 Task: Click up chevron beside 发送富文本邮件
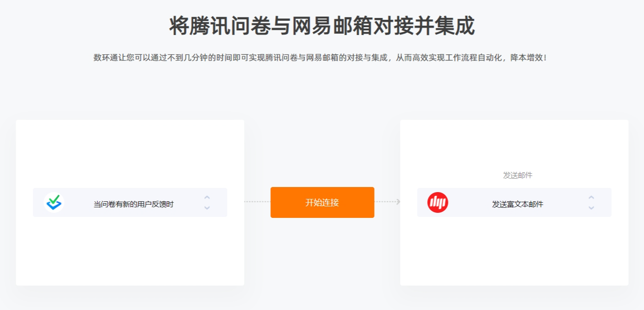(x=591, y=198)
